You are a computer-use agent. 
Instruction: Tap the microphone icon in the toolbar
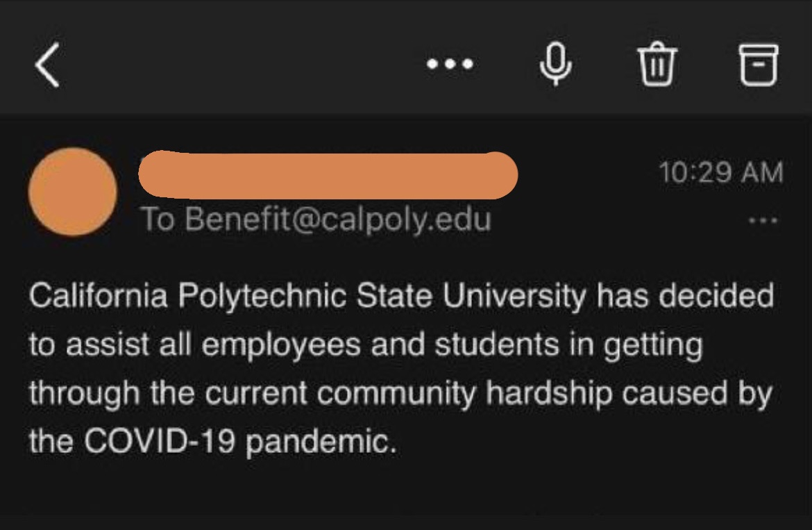556,65
